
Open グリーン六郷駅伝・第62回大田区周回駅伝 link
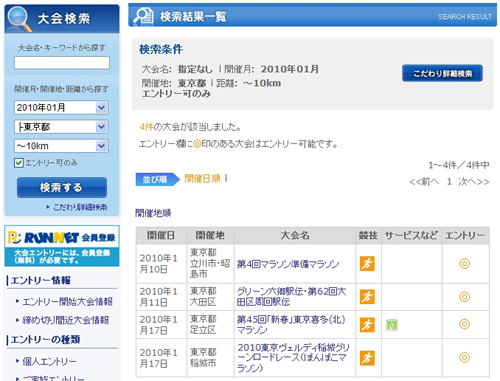coord(292,297)
